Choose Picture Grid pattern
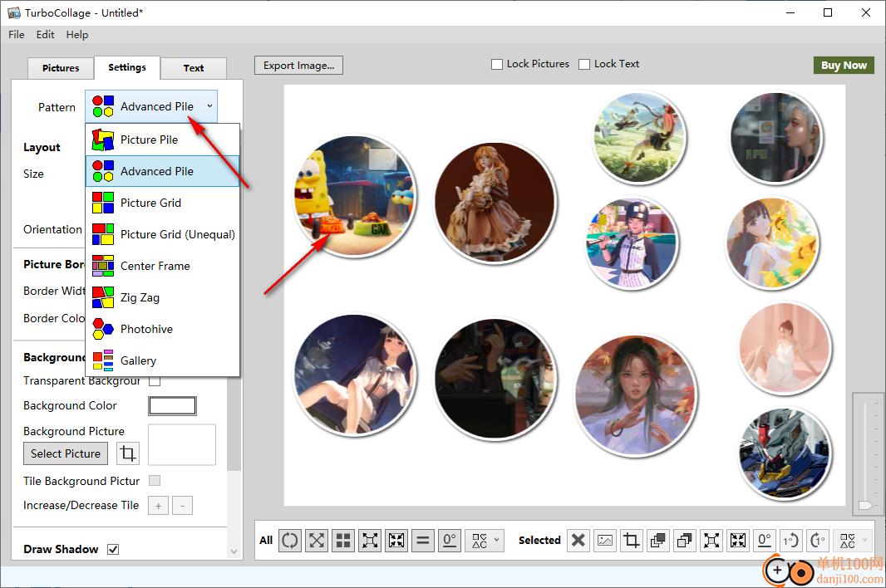The height and width of the screenshot is (588, 886). click(163, 203)
